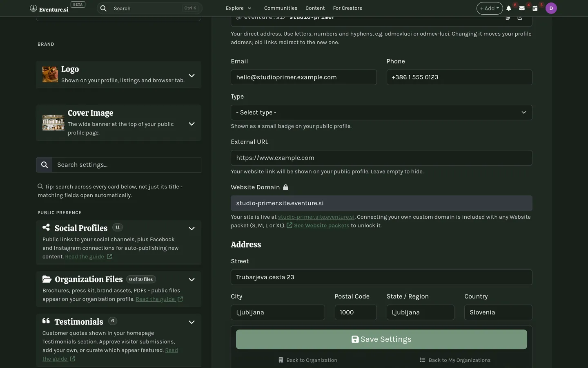Open For Creators in the navigation
This screenshot has height=368, width=588.
coord(347,8)
